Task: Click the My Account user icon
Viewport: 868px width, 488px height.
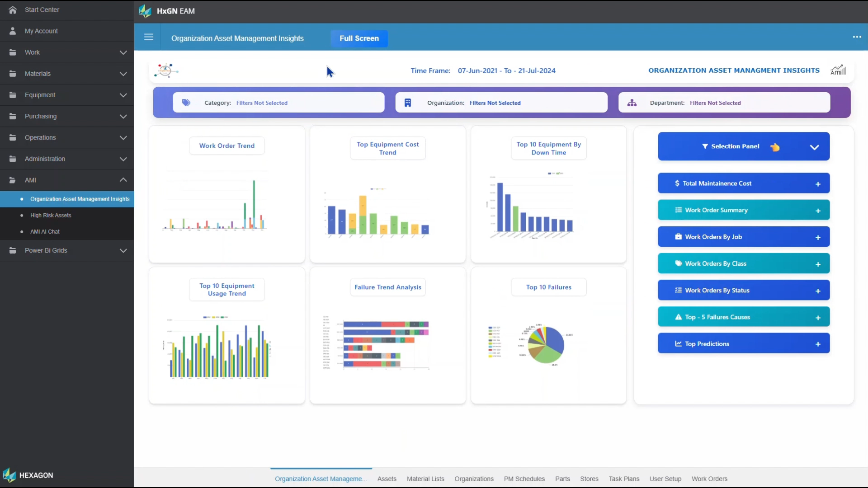Action: tap(12, 31)
